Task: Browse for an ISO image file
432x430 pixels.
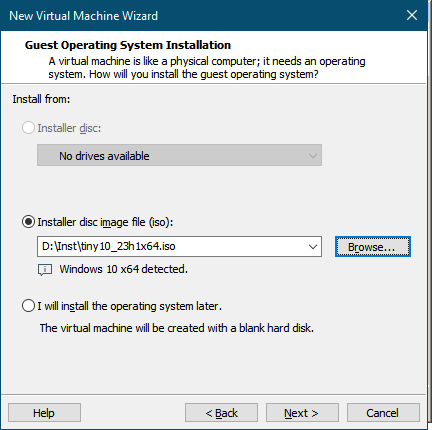Action: click(373, 247)
